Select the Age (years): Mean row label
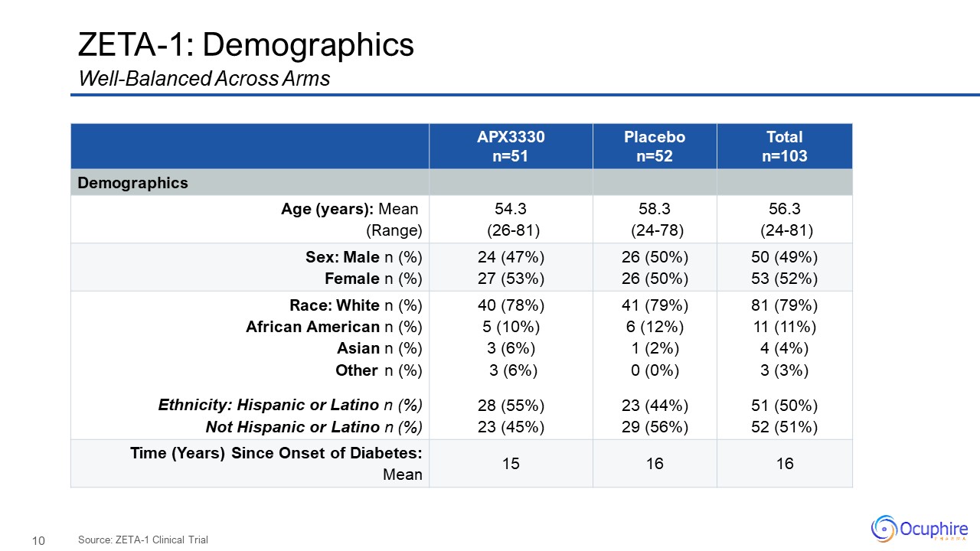980x551 pixels. 350,209
